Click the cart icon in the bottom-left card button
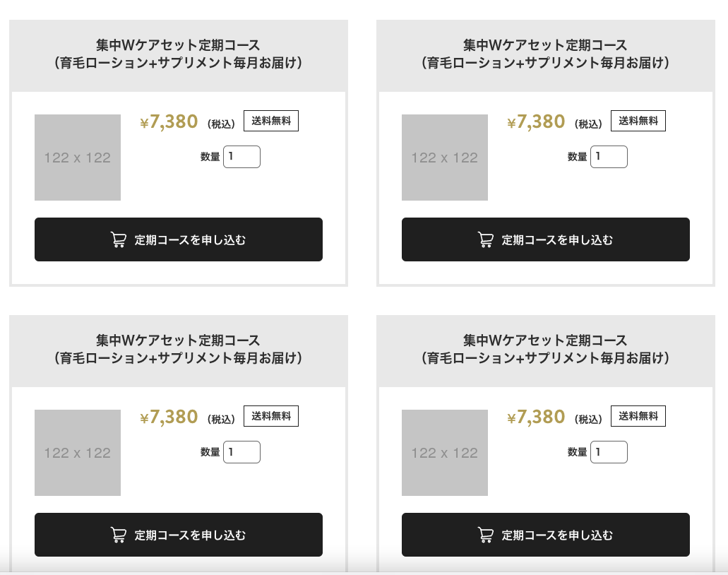 [119, 535]
